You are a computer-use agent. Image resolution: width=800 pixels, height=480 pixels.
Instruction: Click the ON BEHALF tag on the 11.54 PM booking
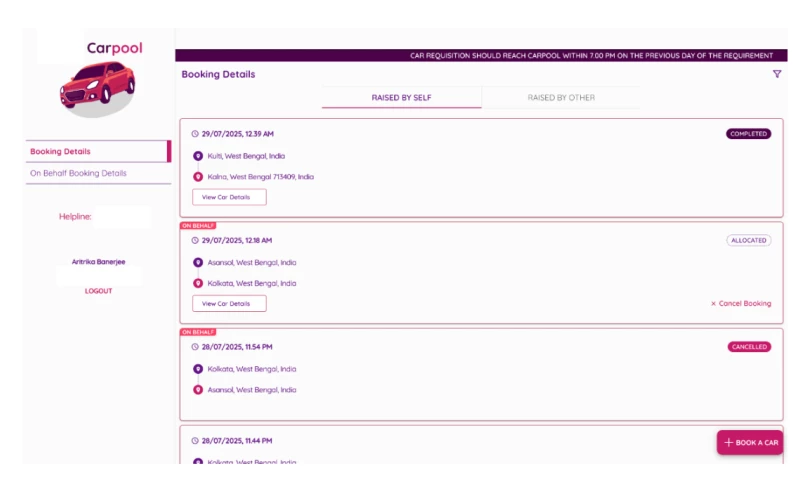pyautogui.click(x=198, y=332)
